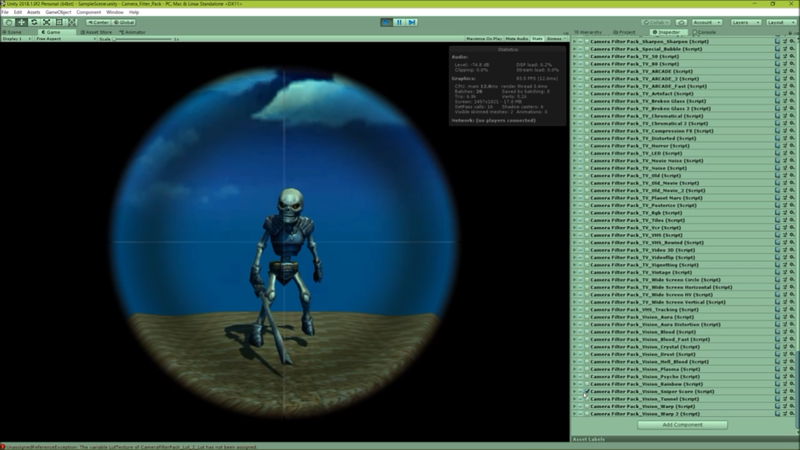Open preset icon for Vision_Blood script
Image resolution: width=800 pixels, height=450 pixels.
(785, 332)
